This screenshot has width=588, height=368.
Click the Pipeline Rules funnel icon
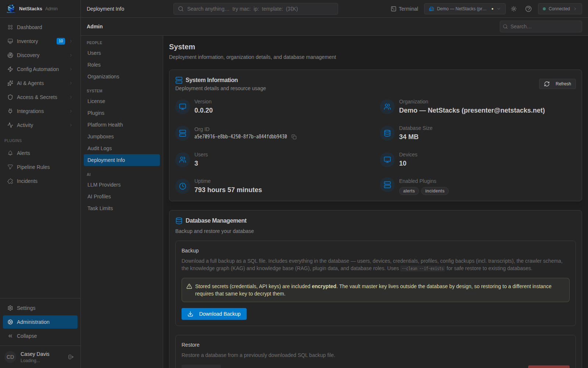click(10, 167)
